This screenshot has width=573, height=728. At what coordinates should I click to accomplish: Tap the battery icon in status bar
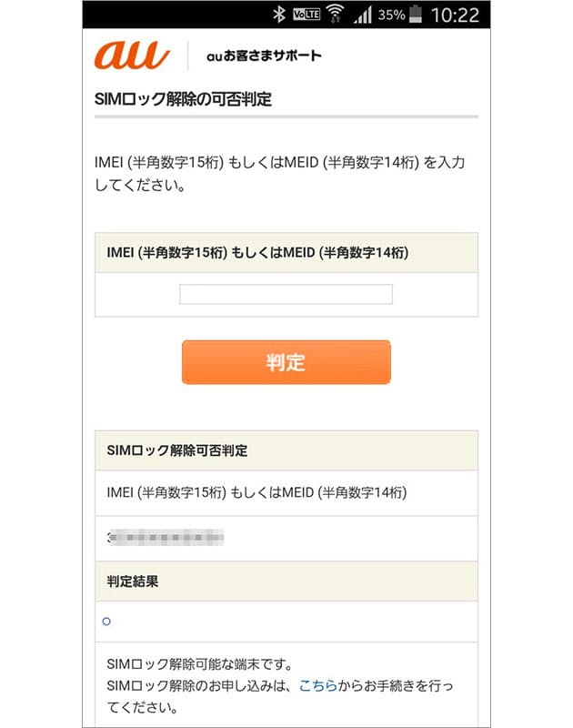coord(417,15)
